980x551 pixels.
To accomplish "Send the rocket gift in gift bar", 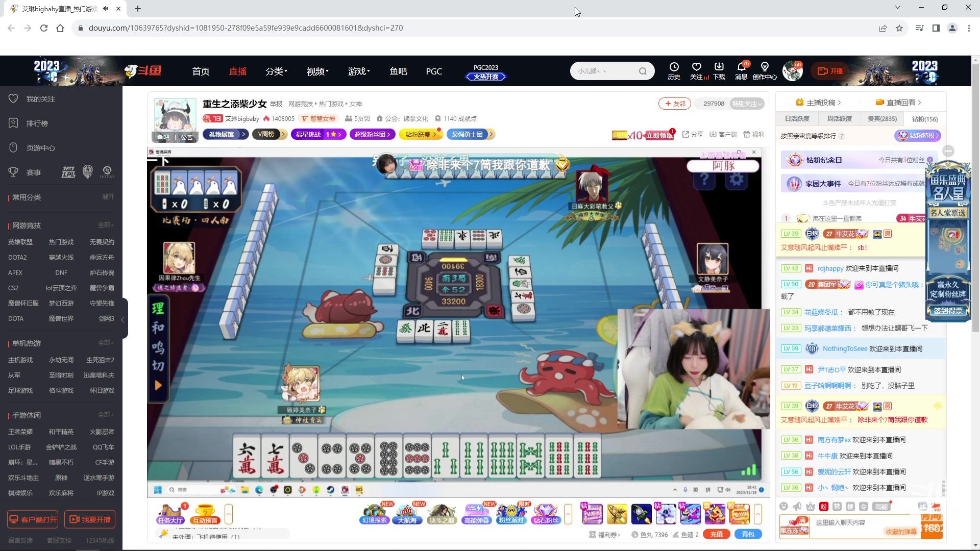I will (641, 514).
